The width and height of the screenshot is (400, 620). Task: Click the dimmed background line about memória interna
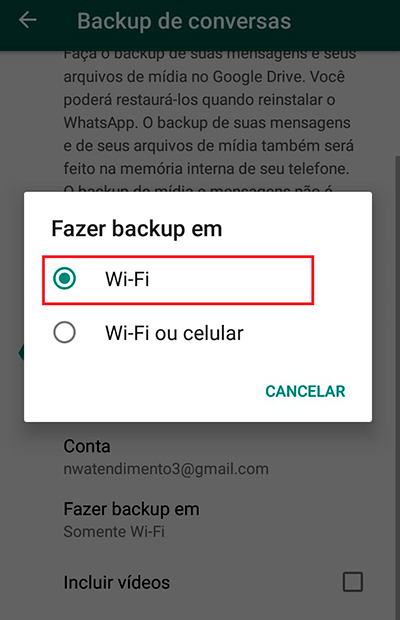coord(206,169)
